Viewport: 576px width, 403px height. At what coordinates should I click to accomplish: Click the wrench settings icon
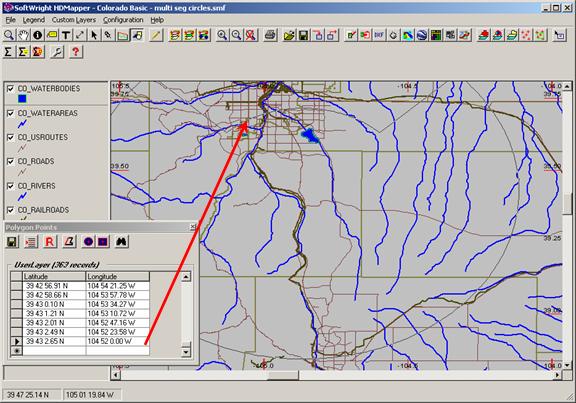click(57, 52)
